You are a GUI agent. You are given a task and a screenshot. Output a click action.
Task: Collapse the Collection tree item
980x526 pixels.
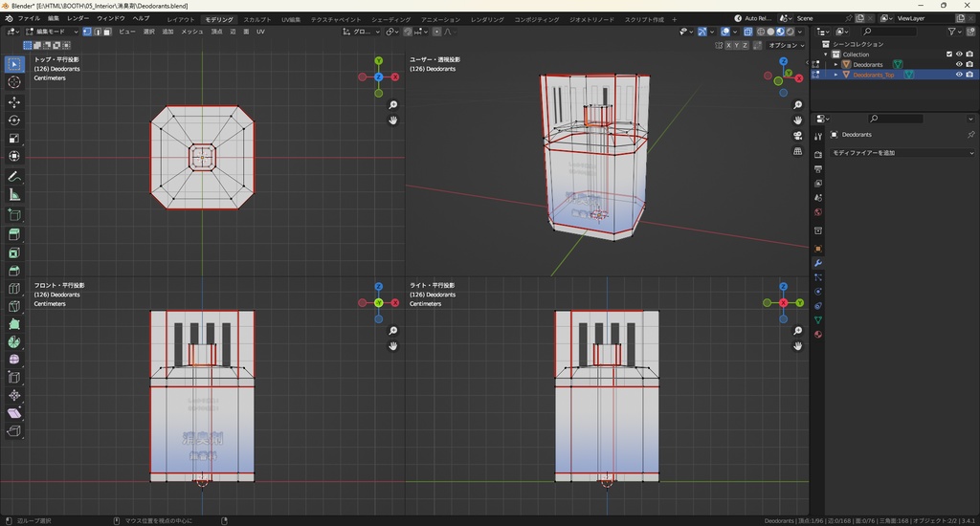[826, 55]
